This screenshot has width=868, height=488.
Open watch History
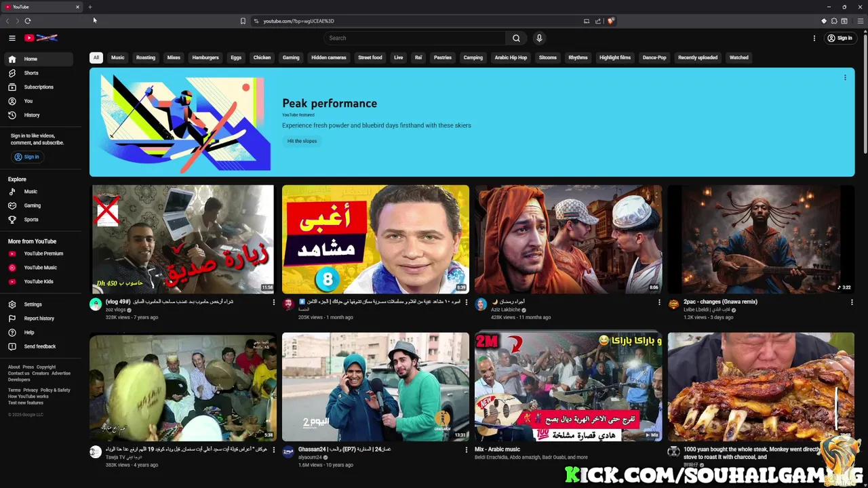point(38,115)
